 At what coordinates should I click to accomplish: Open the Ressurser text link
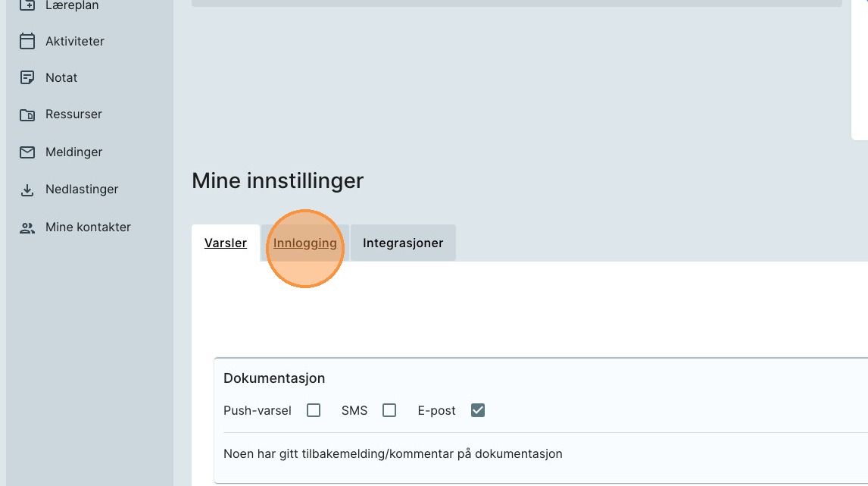coord(73,114)
